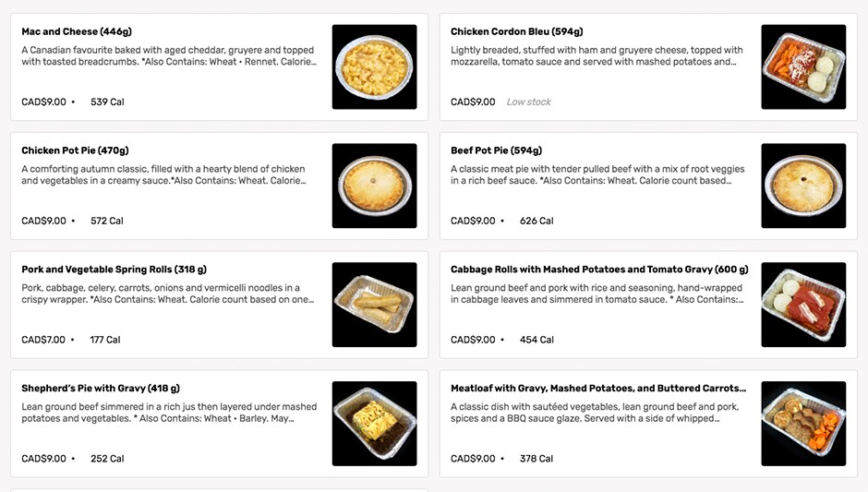This screenshot has width=868, height=492.
Task: Open the Beef Pot Pie (594g) item
Action: pyautogui.click(x=496, y=150)
